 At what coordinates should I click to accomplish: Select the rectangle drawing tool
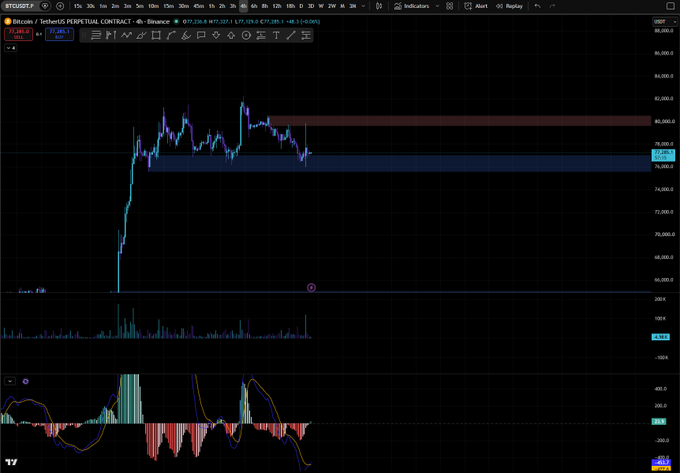156,36
